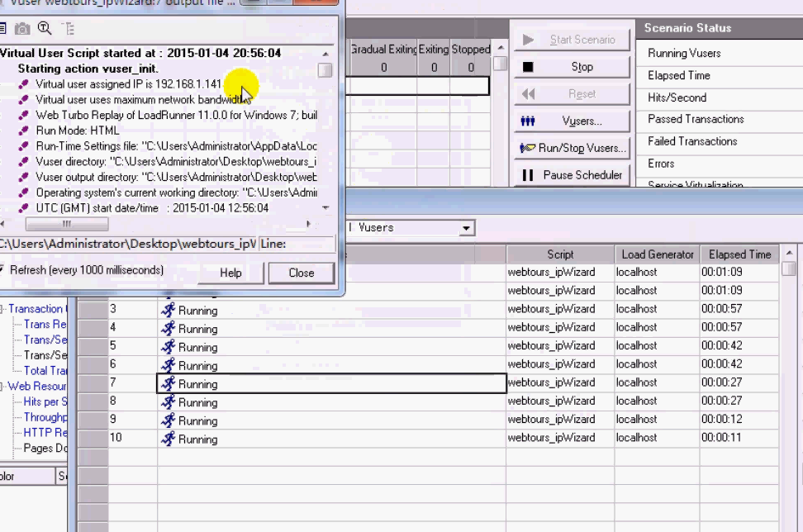Click the Pause Scheduler bars icon
Screen dimensions: 803x532
[x=528, y=175]
